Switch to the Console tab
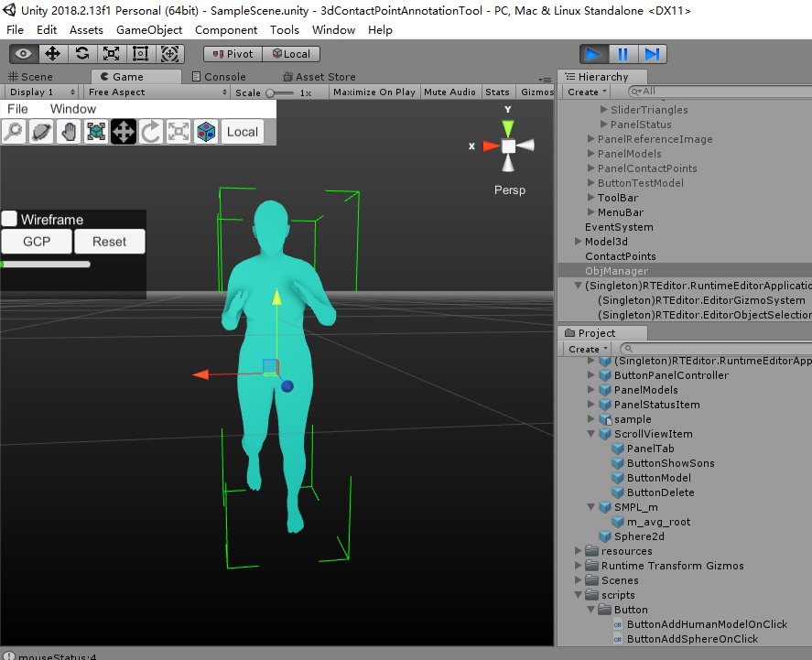This screenshot has width=812, height=660. tap(219, 77)
